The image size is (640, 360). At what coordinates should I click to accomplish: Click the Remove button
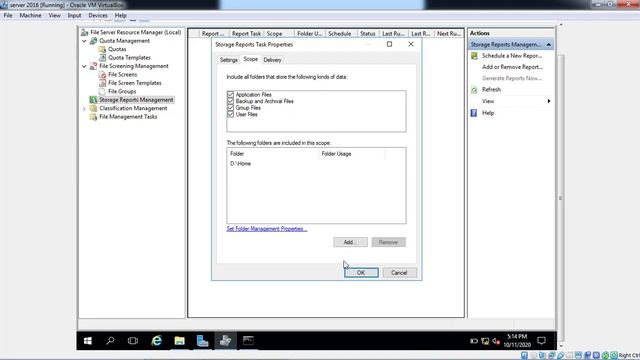389,242
